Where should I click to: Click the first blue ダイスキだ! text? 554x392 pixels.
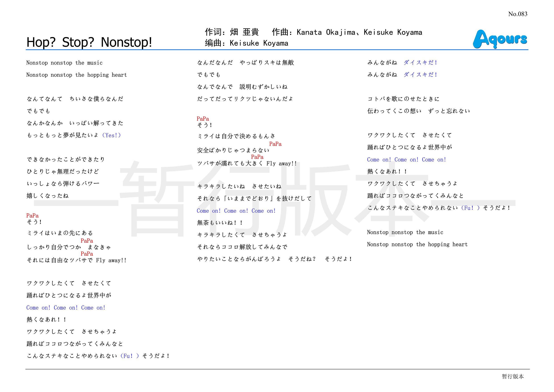(420, 63)
